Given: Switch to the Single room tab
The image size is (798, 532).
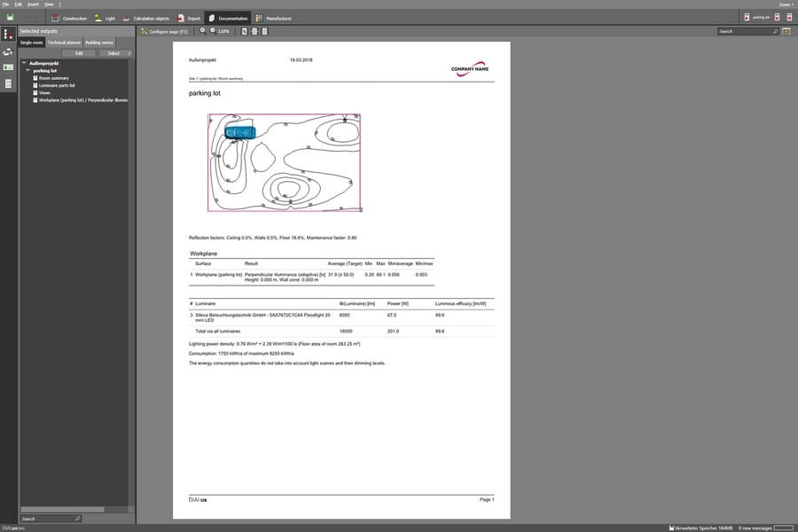Looking at the screenshot, I should 32,43.
